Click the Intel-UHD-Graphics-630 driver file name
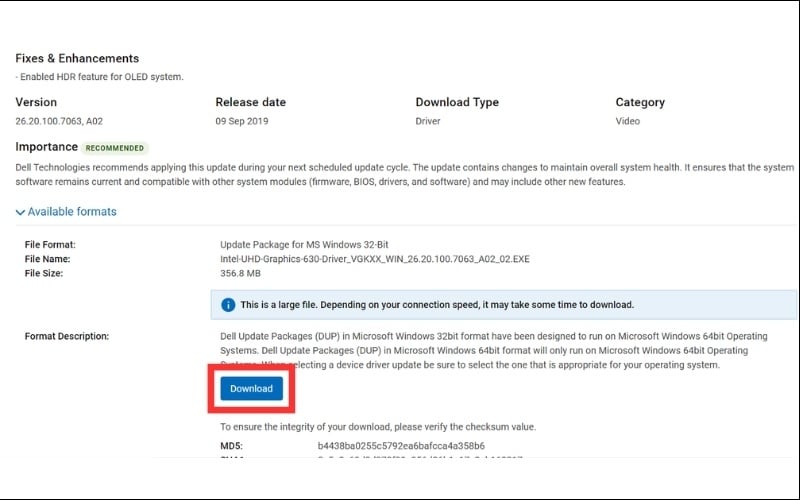Viewport: 800px width, 500px height. (376, 258)
